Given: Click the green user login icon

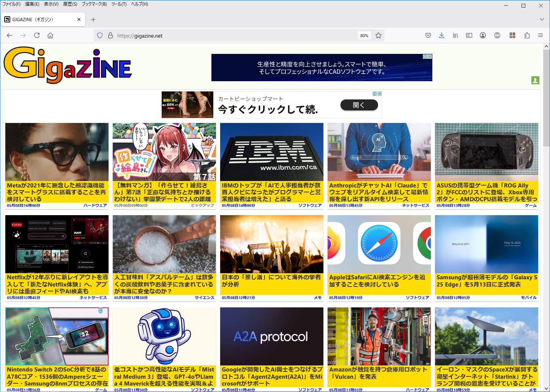Looking at the screenshot, I should click(535, 80).
